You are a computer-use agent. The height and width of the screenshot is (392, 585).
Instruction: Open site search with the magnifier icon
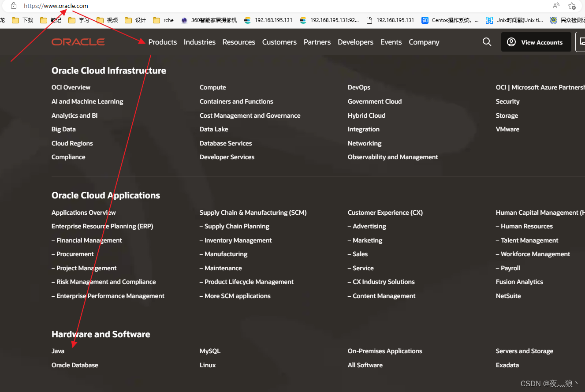pyautogui.click(x=487, y=42)
